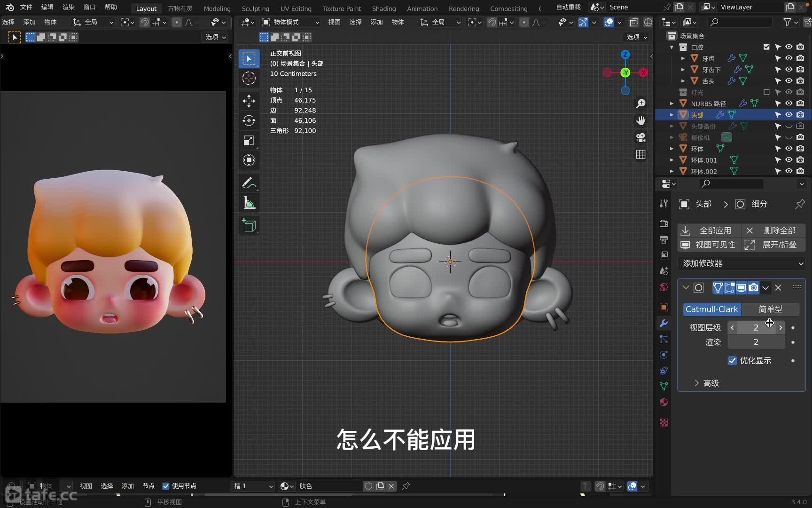The width and height of the screenshot is (812, 508).
Task: Expand the 头部 object in outliner
Action: [671, 115]
